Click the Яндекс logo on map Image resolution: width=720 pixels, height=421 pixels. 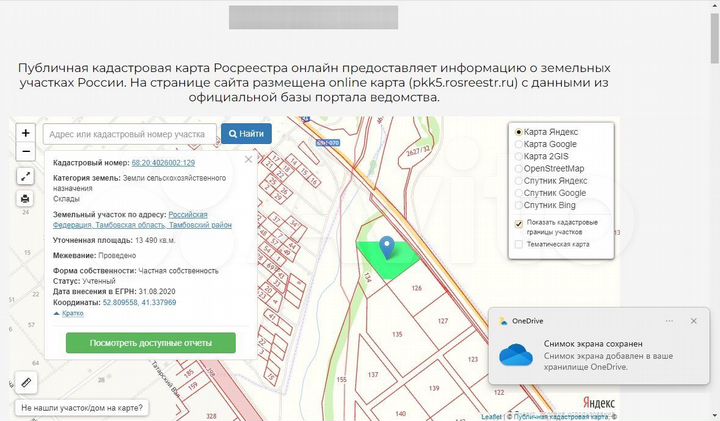pyautogui.click(x=599, y=403)
